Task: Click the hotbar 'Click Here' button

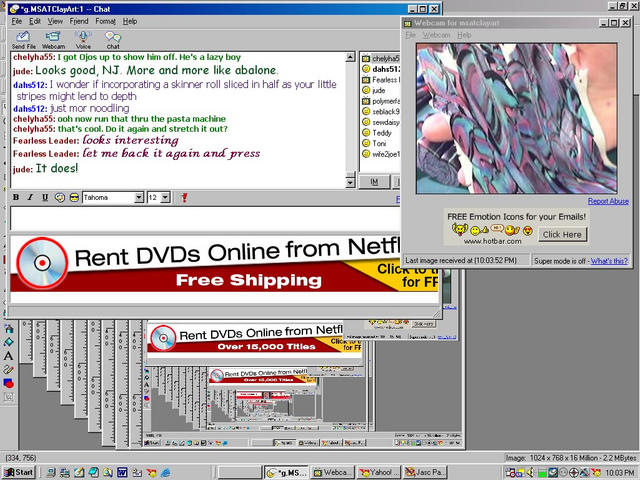Action: click(562, 235)
